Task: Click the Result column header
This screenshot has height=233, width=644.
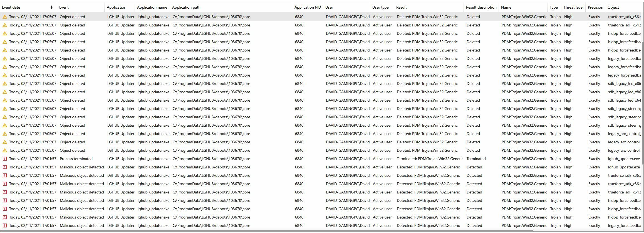Action: [x=429, y=7]
